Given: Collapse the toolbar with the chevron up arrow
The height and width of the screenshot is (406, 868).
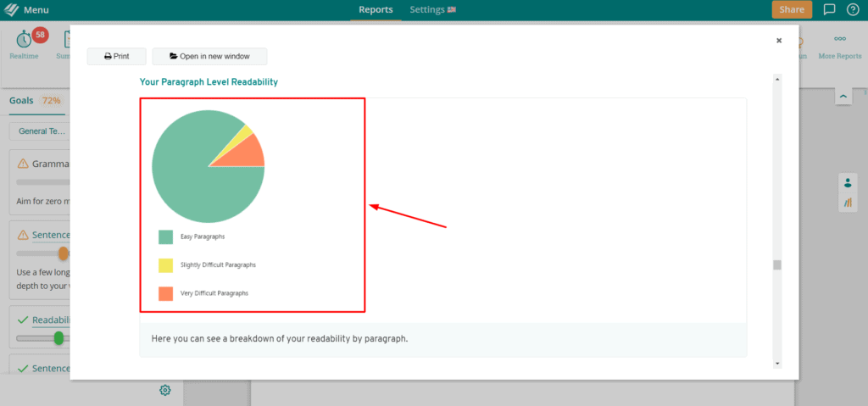Looking at the screenshot, I should coord(843,97).
